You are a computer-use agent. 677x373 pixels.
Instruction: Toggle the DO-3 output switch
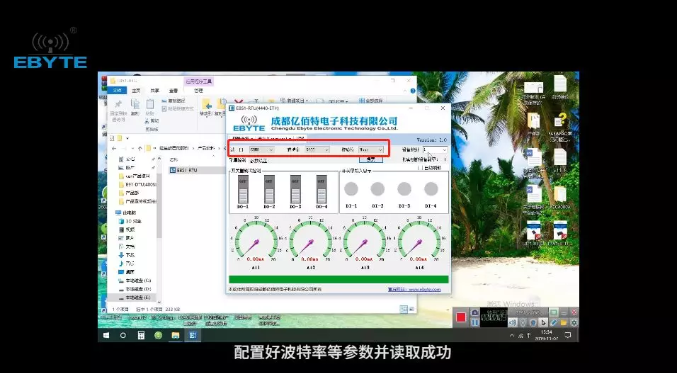tap(295, 190)
